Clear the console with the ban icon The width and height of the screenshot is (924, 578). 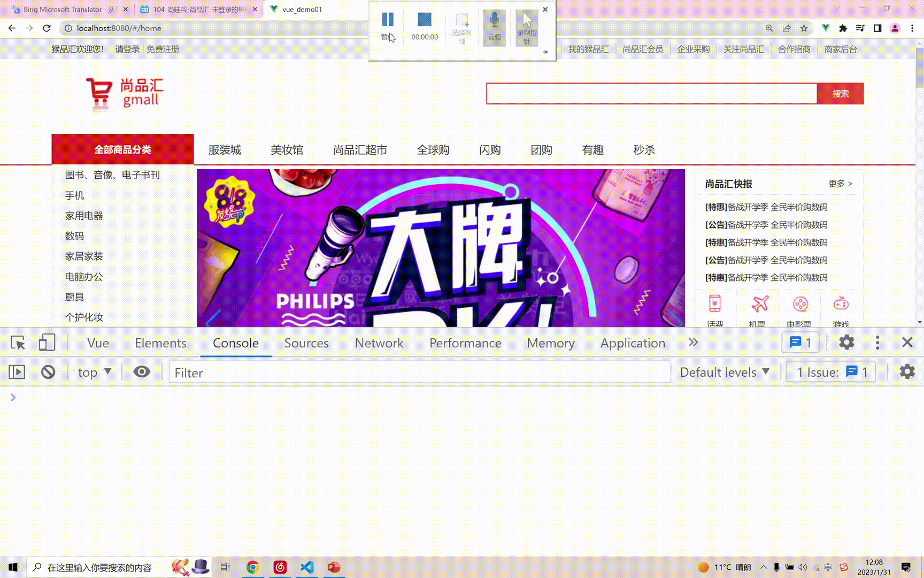pos(48,372)
